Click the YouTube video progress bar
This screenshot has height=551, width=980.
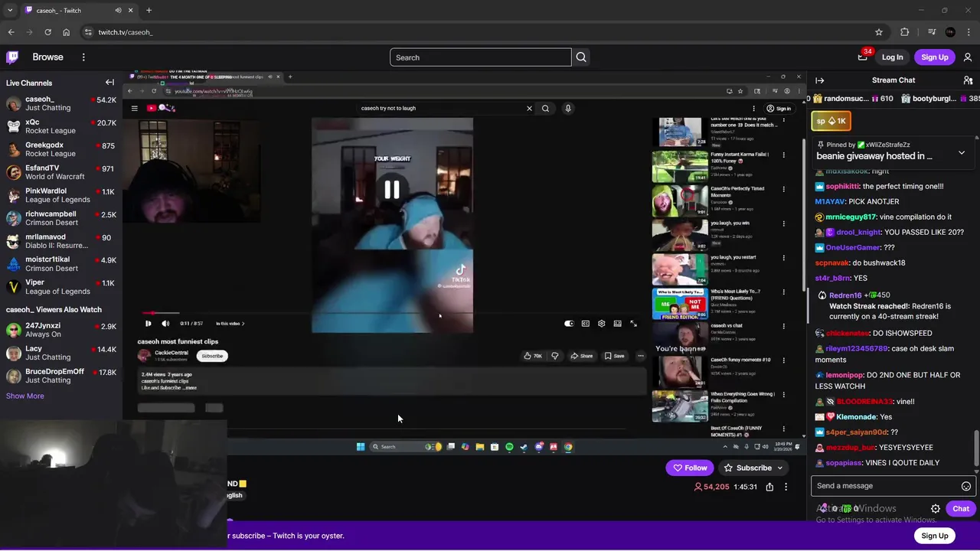(x=390, y=313)
